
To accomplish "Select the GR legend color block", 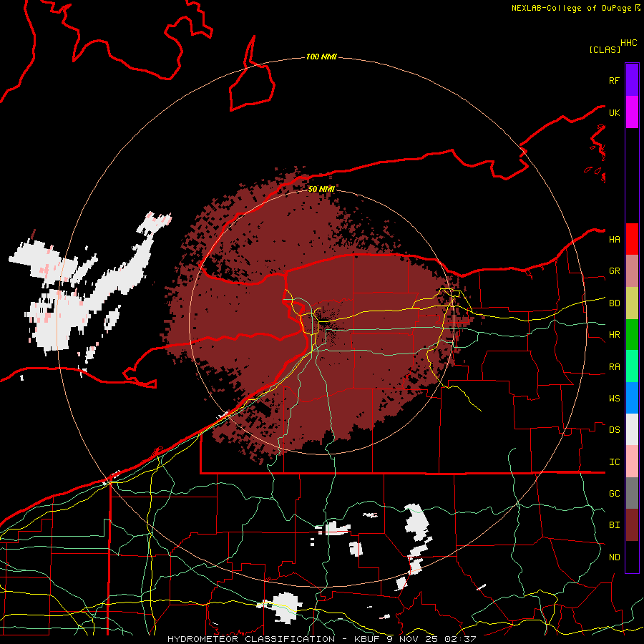I will pyautogui.click(x=632, y=271).
